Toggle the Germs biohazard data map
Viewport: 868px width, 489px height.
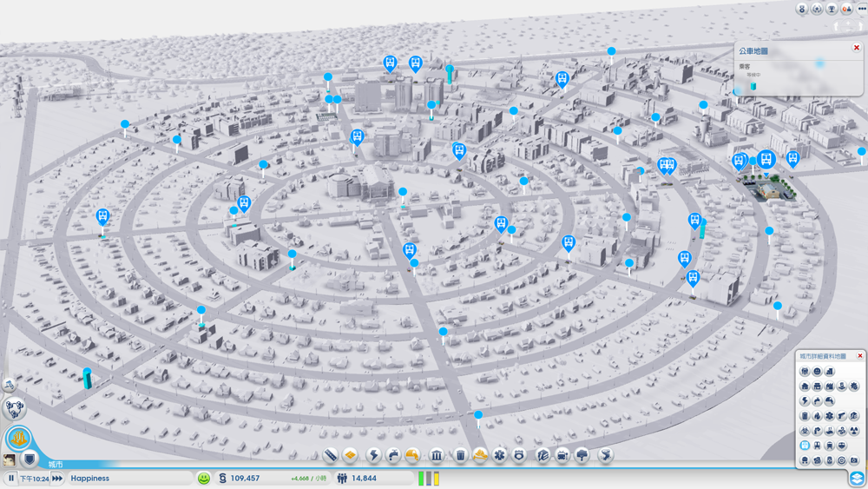(805, 431)
